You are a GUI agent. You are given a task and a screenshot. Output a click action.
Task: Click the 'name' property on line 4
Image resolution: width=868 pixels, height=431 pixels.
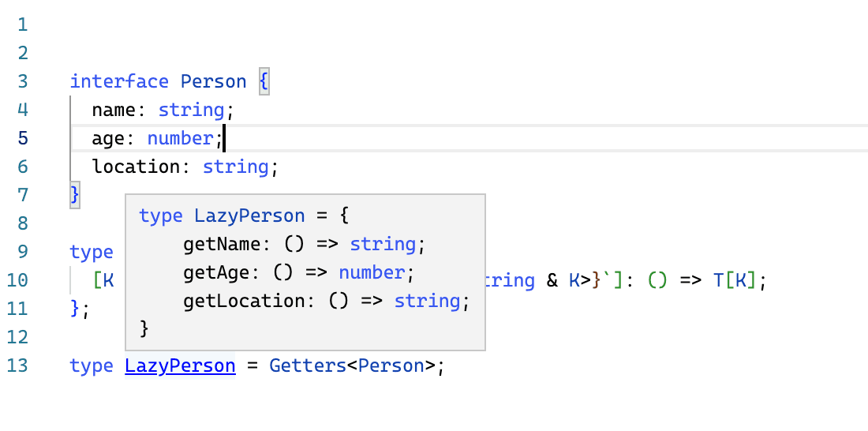tap(114, 110)
